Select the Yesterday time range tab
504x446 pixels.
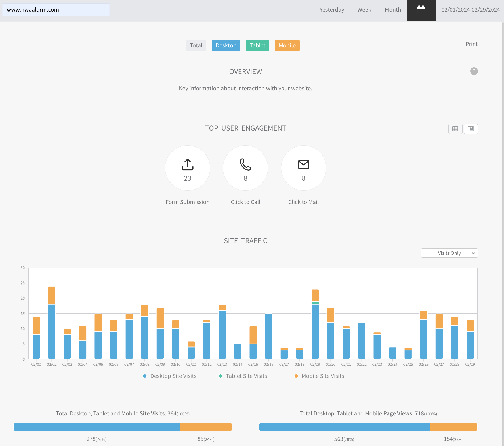coord(332,10)
